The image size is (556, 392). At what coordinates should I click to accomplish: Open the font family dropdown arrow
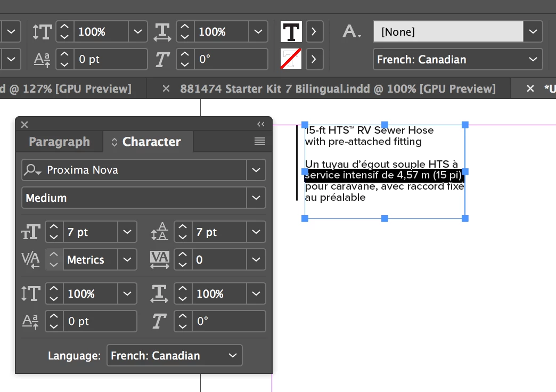(256, 170)
